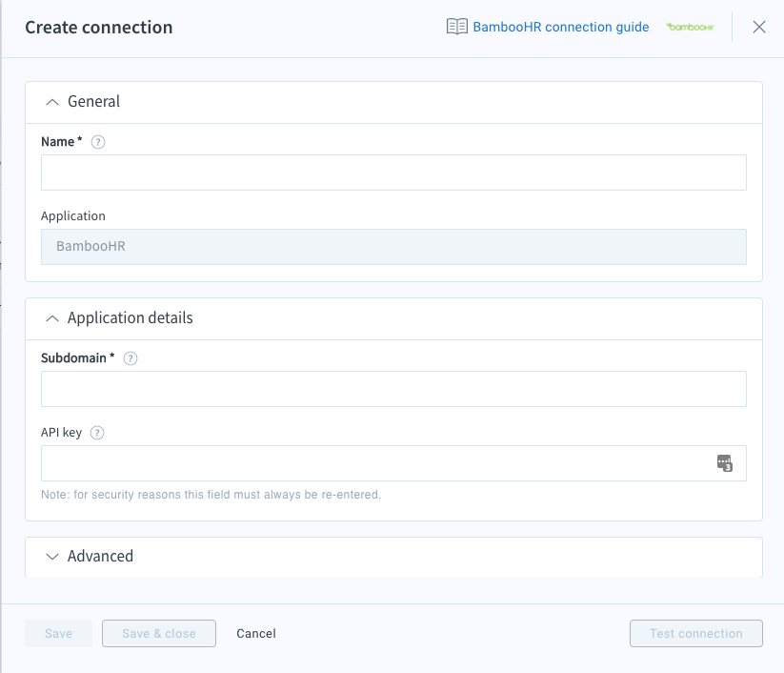The height and width of the screenshot is (673, 784).
Task: Click the disabled Application field showing BambooHR
Action: [x=393, y=247]
